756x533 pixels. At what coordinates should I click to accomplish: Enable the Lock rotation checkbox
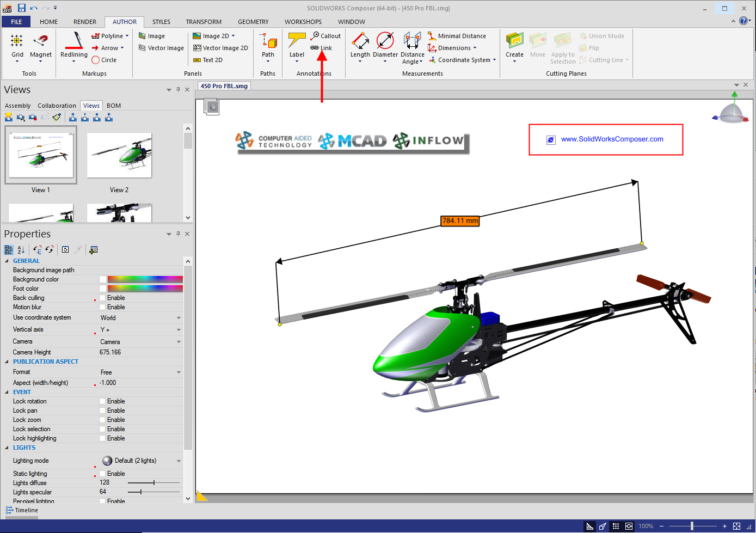102,401
